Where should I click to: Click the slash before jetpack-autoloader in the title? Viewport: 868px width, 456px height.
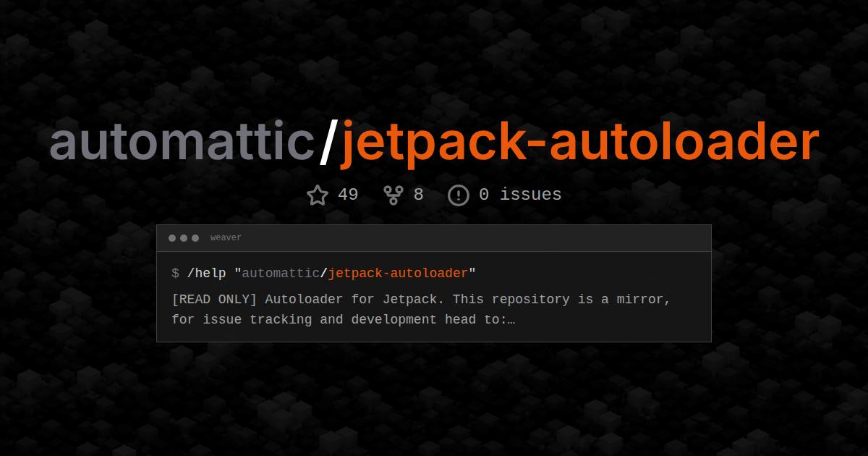coord(331,141)
